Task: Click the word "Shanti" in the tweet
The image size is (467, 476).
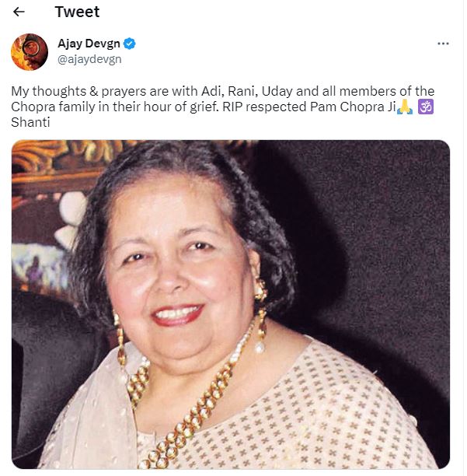Action: [28, 122]
